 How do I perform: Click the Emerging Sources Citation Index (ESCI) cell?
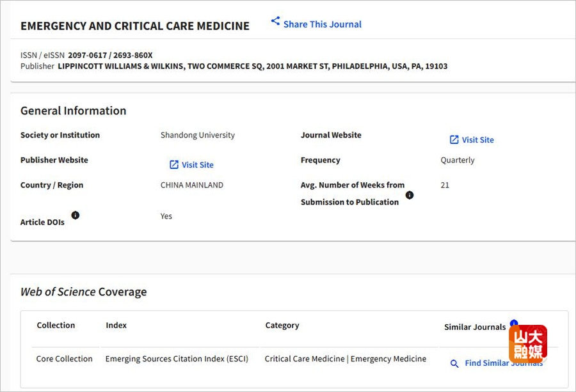click(181, 359)
